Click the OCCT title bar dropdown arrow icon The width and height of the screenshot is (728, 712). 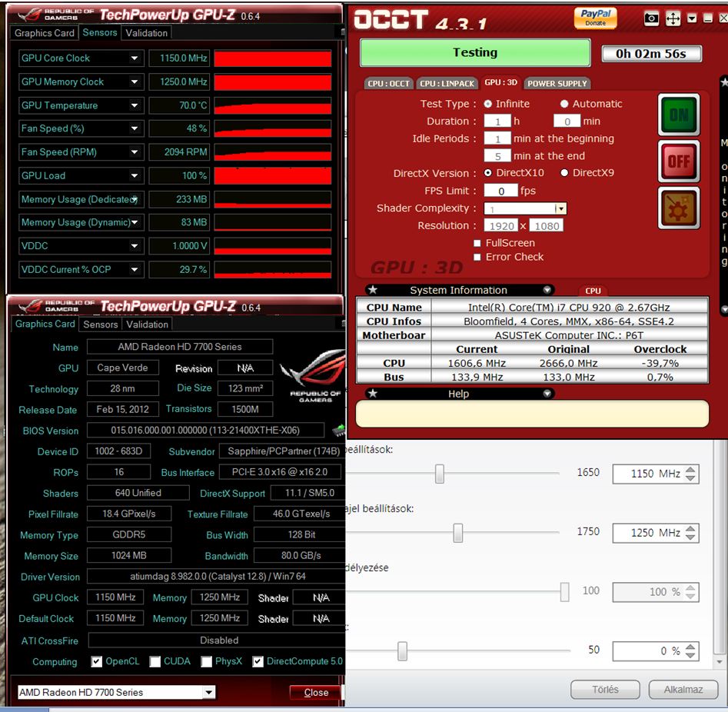tap(692, 18)
